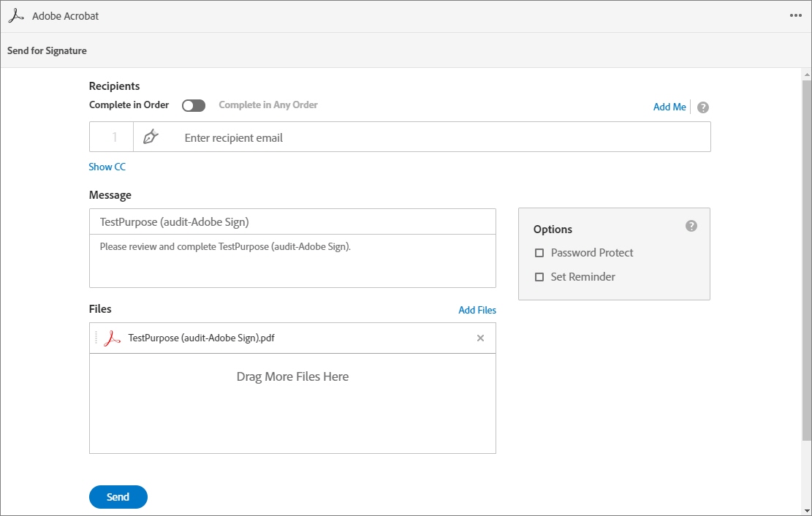Expand the Show CC section
The image size is (812, 516).
click(x=107, y=167)
